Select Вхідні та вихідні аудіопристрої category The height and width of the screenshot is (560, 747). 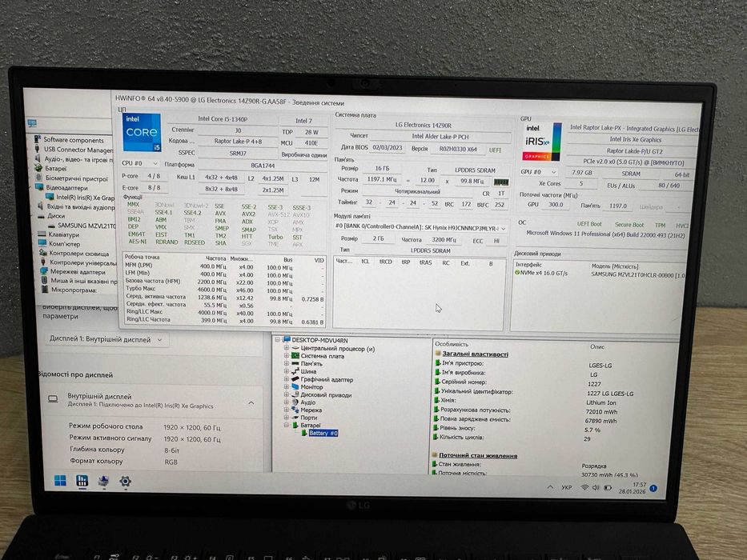81,206
